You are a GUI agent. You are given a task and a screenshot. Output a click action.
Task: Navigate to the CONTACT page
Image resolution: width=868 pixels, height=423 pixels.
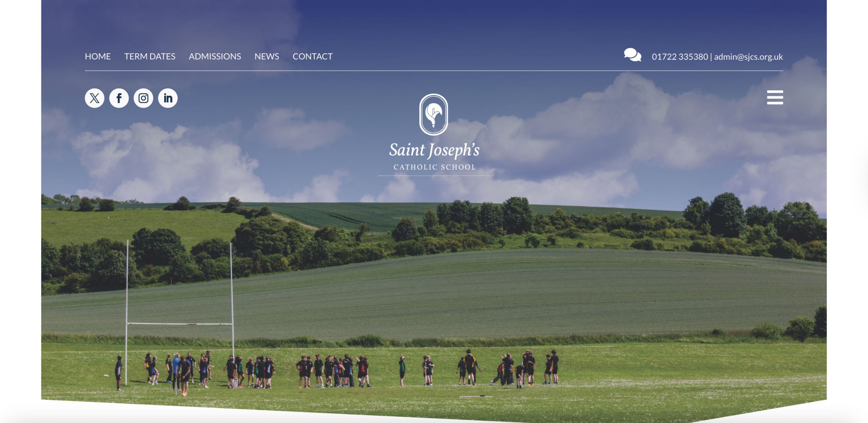point(312,56)
